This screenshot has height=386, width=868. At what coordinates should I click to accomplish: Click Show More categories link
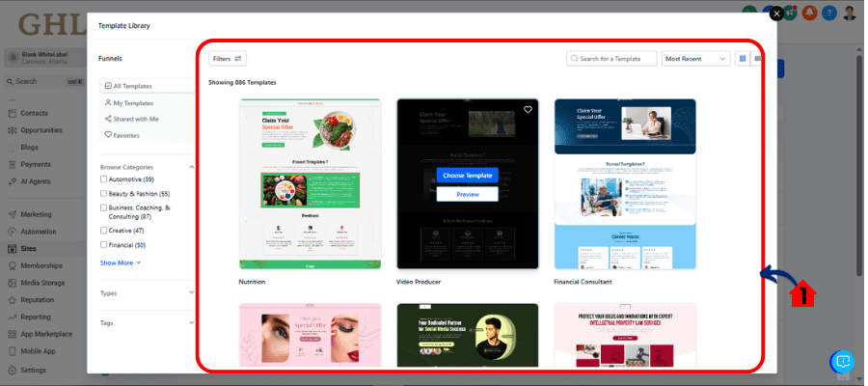[121, 263]
